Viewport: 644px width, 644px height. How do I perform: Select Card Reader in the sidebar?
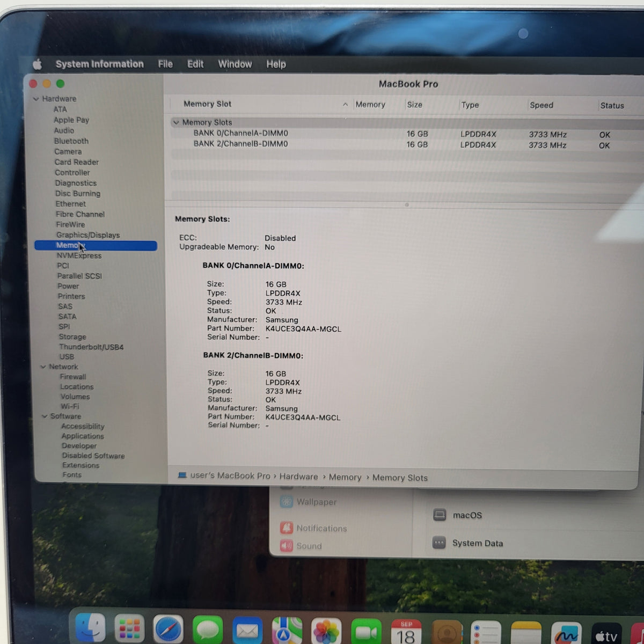point(77,162)
